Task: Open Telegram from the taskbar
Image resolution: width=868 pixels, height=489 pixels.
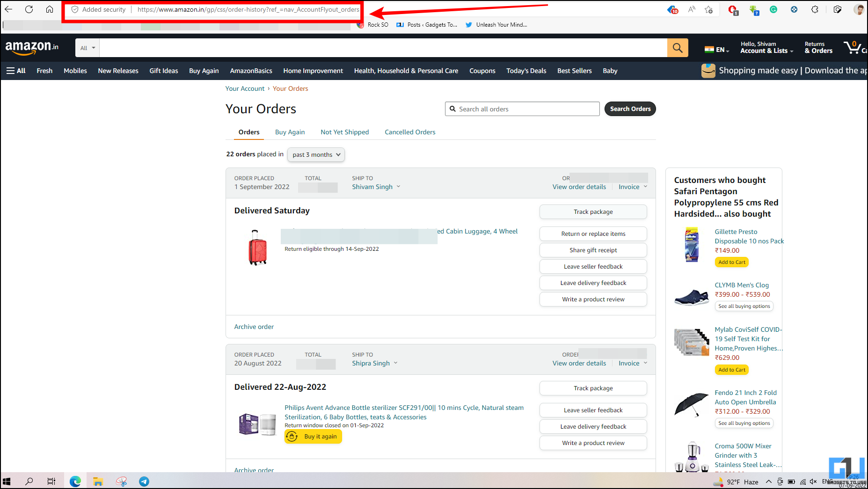Action: tap(144, 482)
